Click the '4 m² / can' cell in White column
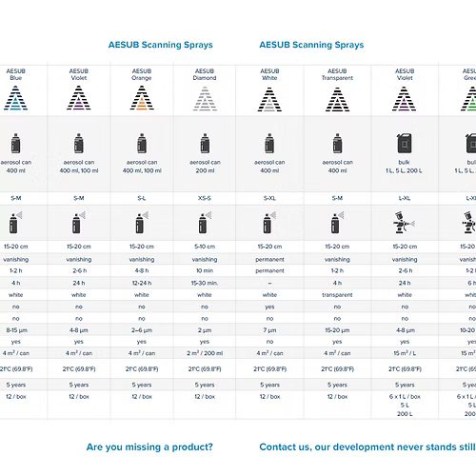The height and width of the screenshot is (476, 476). 269,353
